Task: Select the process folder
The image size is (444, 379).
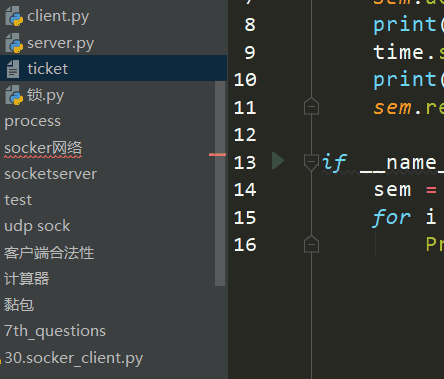Action: 33,121
